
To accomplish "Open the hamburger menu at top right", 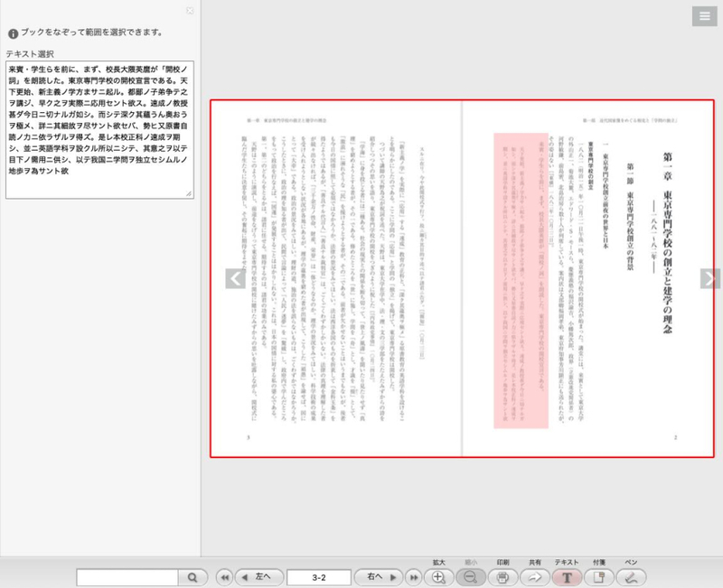I will pyautogui.click(x=703, y=16).
